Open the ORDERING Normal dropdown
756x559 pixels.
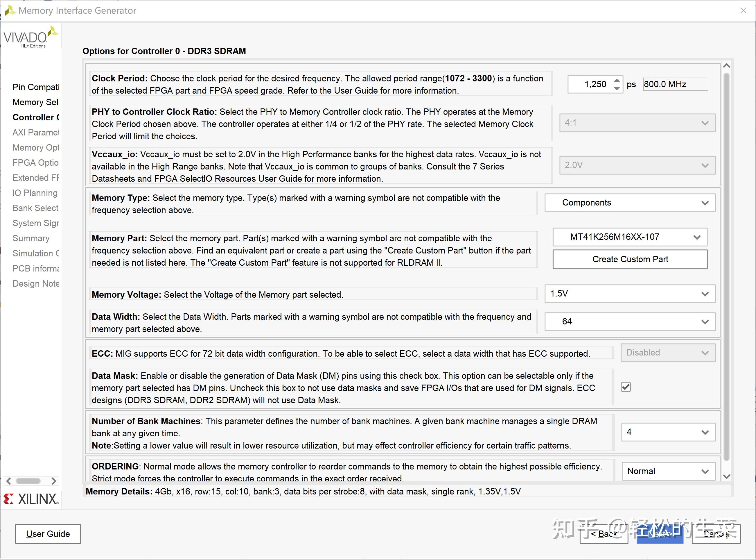tap(668, 472)
